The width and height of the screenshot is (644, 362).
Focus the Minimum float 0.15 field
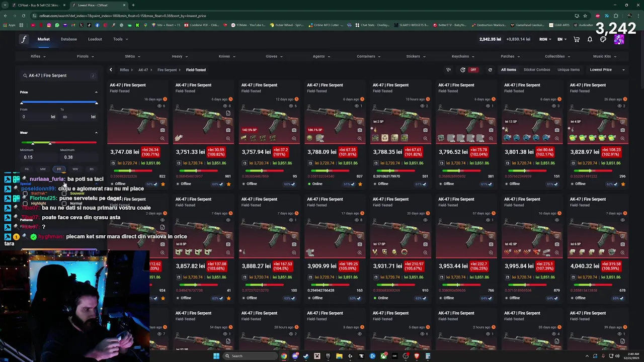point(38,157)
